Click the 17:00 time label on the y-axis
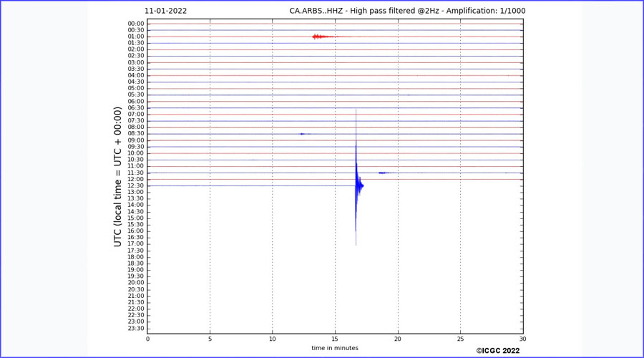The height and width of the screenshot is (358, 644). tap(136, 244)
